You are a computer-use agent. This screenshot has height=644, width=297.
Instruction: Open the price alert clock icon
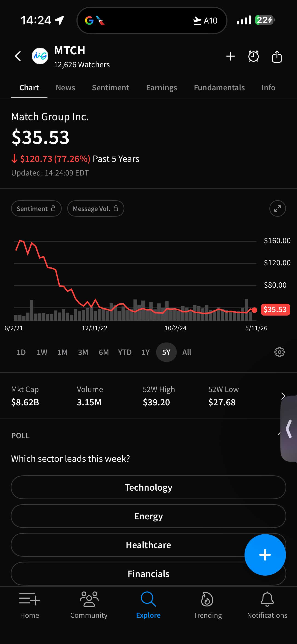pyautogui.click(x=253, y=56)
